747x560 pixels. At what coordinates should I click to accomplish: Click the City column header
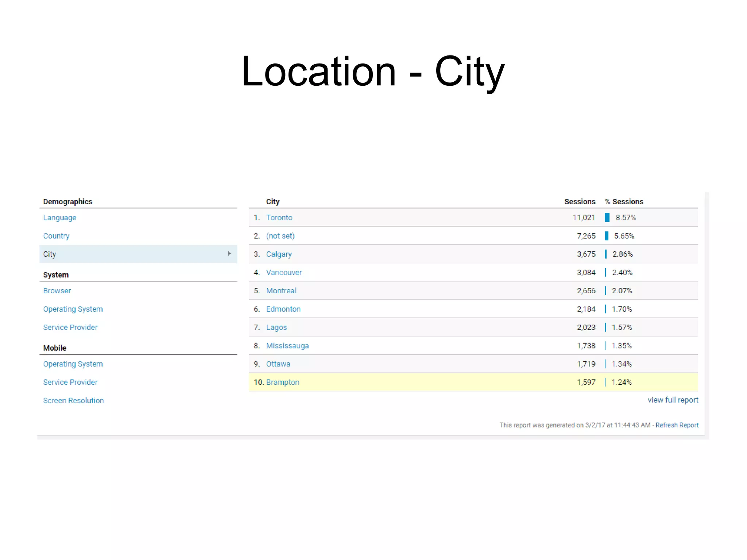click(272, 202)
